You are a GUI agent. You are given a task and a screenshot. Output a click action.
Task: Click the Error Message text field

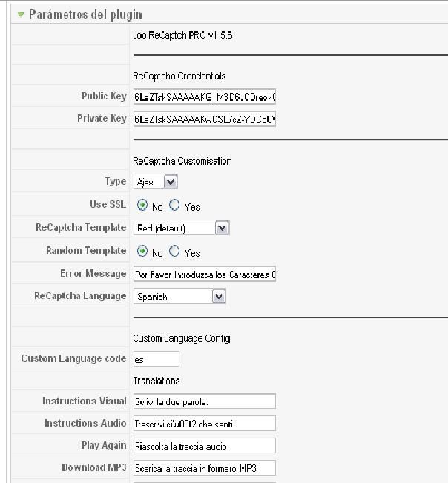(x=205, y=275)
